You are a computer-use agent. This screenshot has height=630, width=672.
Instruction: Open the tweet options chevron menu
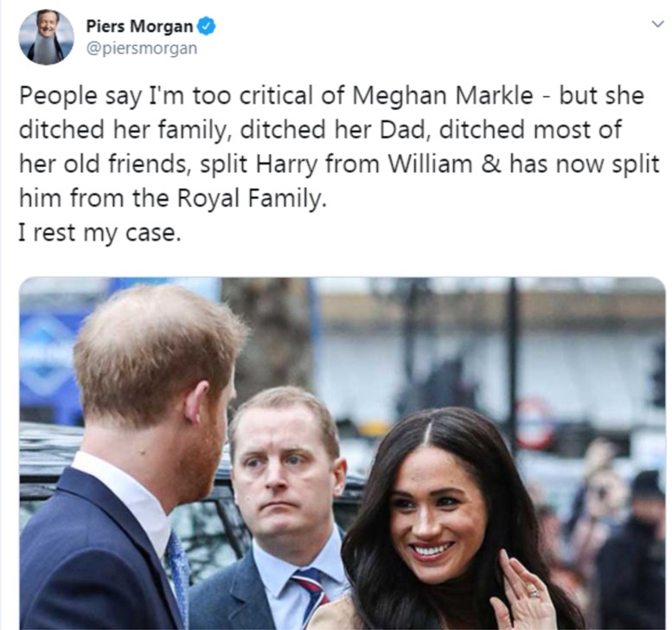[657, 24]
